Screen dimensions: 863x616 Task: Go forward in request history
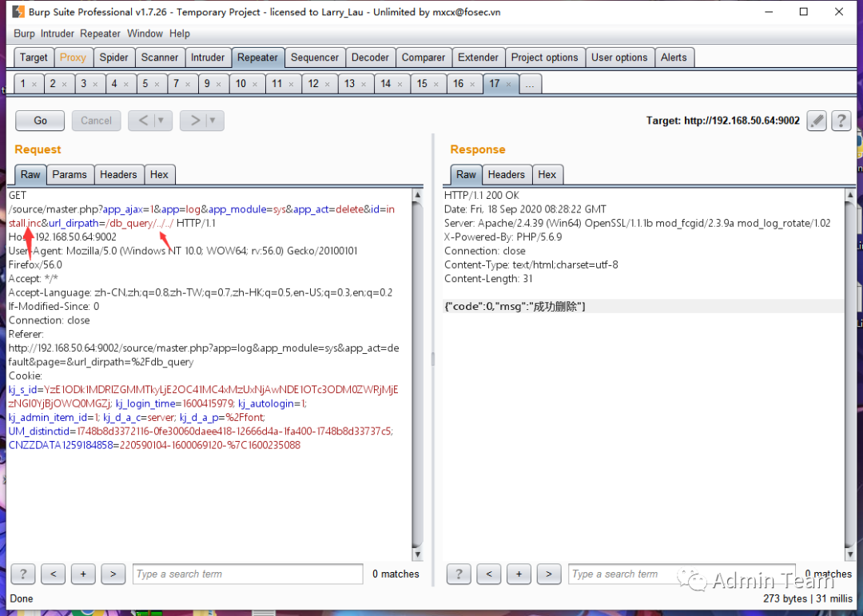click(x=194, y=121)
